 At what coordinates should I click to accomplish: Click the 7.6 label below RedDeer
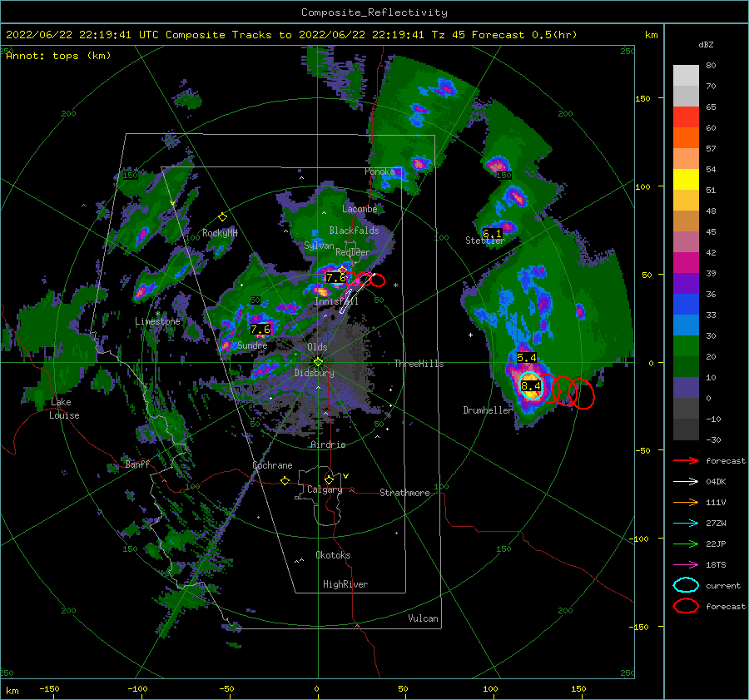(x=335, y=278)
